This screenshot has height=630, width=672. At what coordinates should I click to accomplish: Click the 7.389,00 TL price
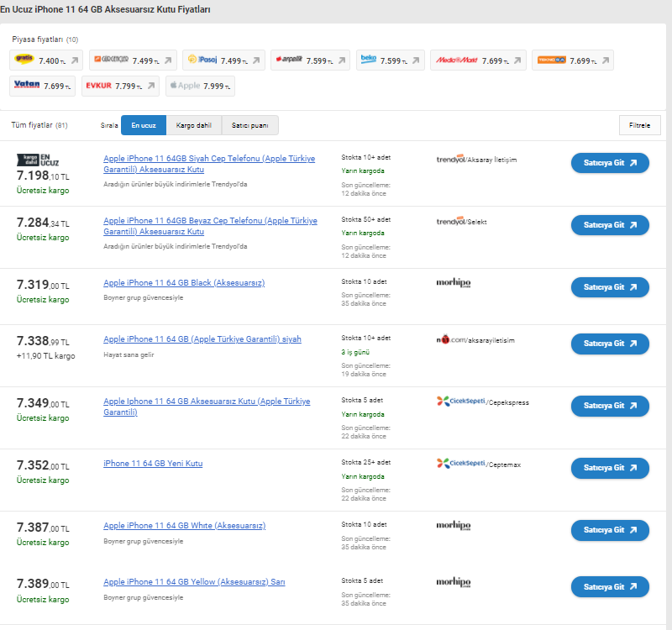[x=43, y=584]
